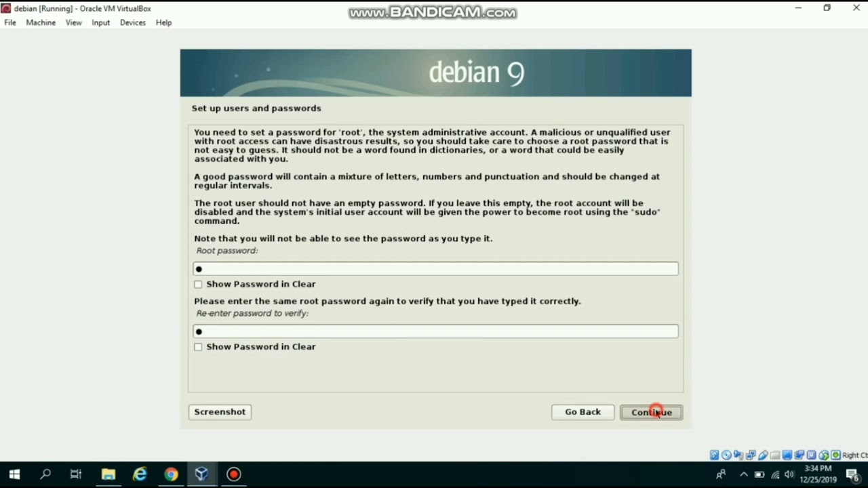868x488 pixels.
Task: Click the virtualization features status icon
Action: coord(812,455)
